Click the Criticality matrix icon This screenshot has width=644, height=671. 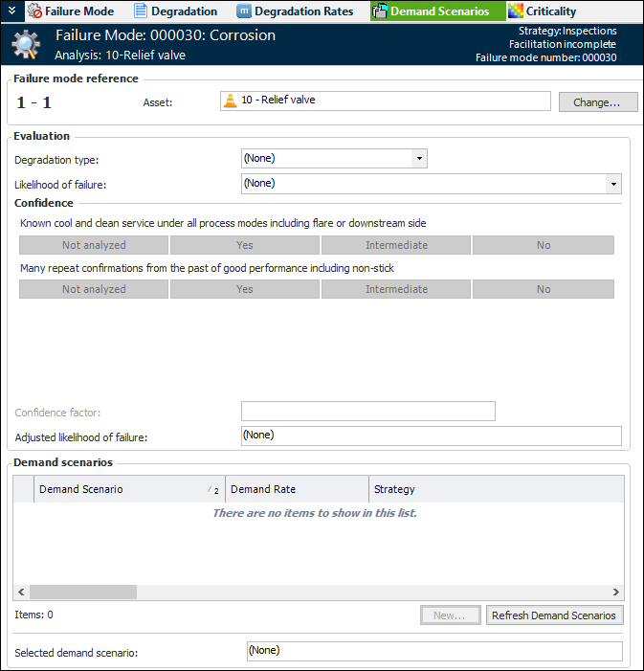[516, 11]
